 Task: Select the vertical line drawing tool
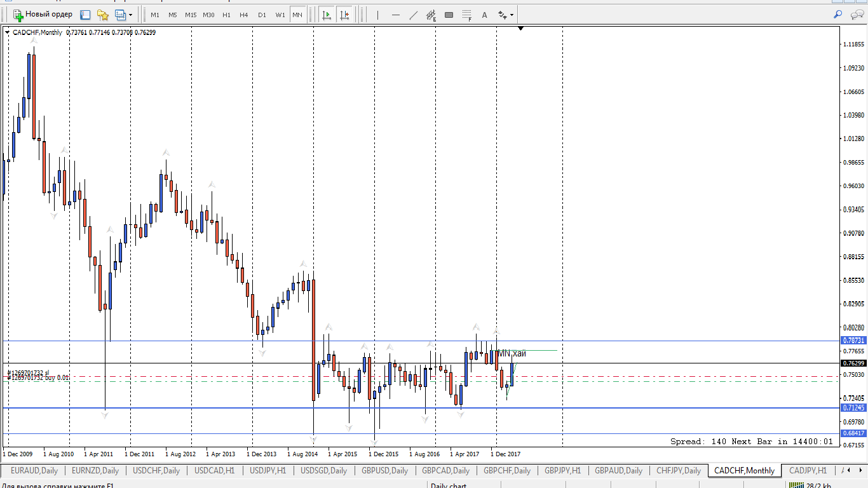tap(377, 15)
